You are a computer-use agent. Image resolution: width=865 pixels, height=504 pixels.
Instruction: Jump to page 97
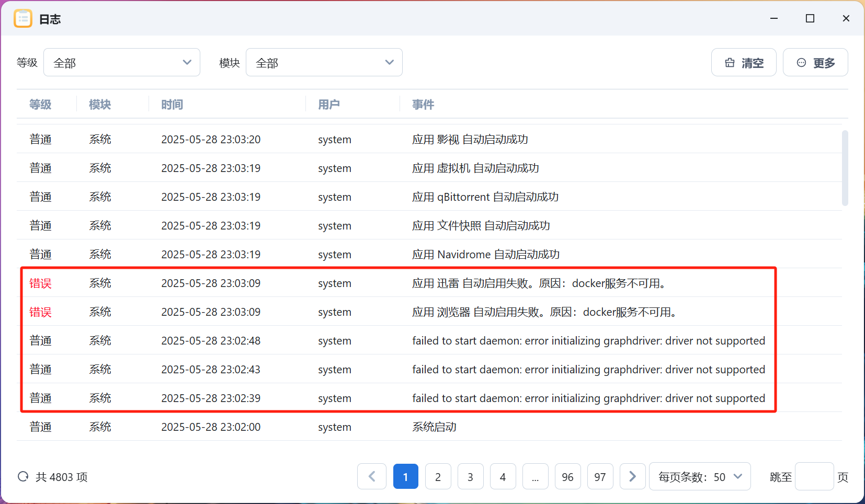coord(600,476)
